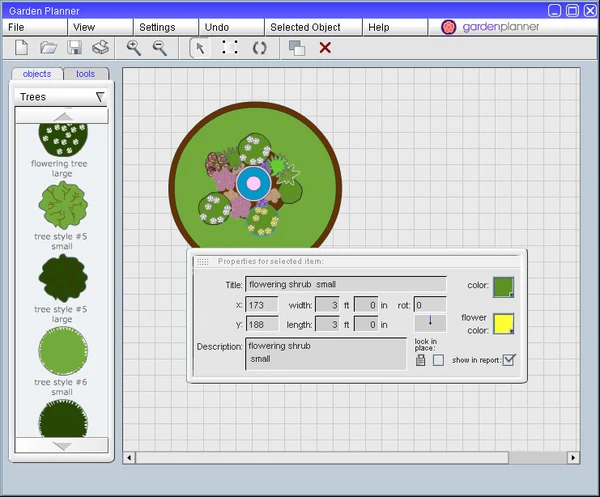The image size is (600, 497).
Task: Pick the dark green tree at list bottom
Action: (x=63, y=418)
